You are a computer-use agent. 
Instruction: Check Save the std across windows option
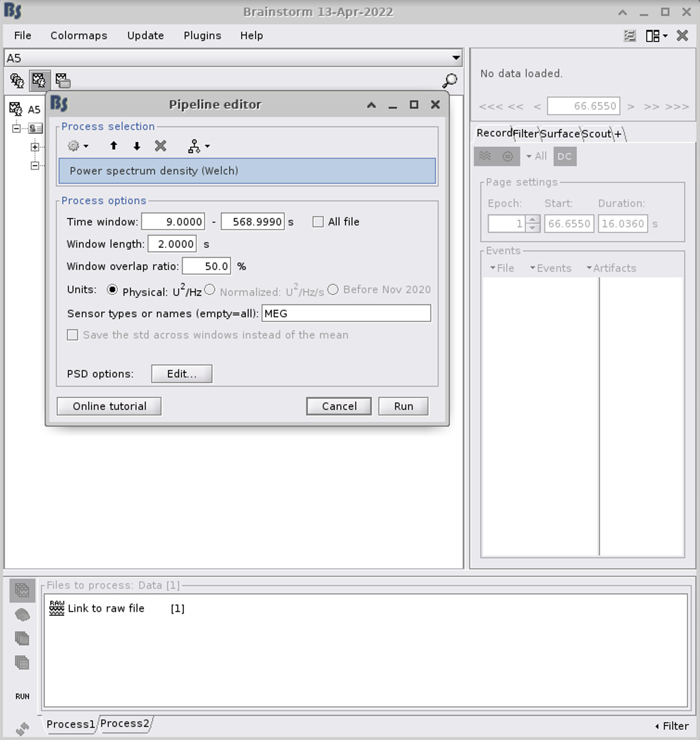point(73,335)
